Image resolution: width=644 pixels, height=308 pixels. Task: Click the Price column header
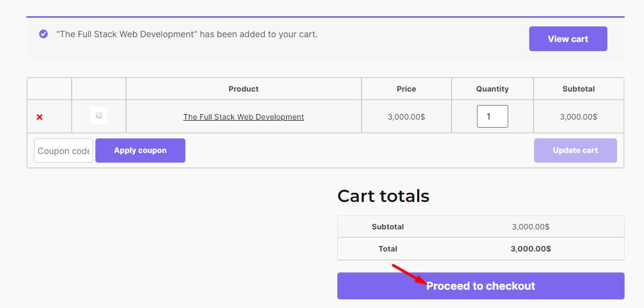tap(406, 89)
